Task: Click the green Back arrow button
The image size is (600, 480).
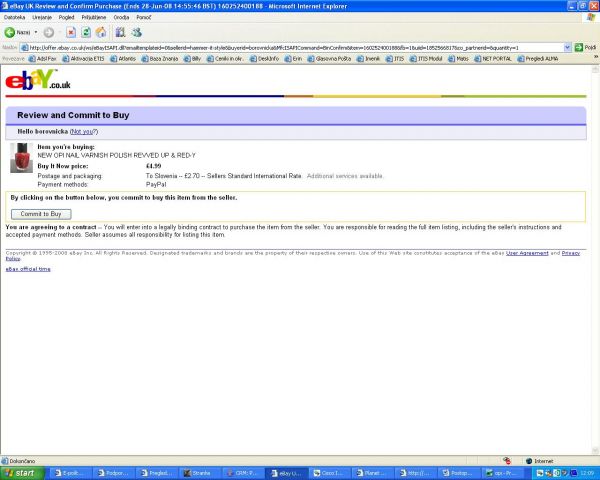Action: point(10,33)
